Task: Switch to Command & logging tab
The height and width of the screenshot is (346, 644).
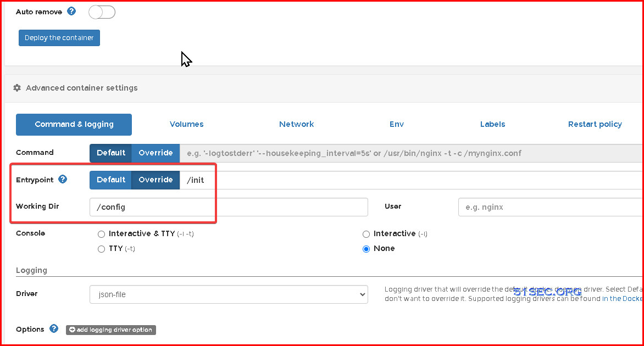Action: tap(74, 124)
